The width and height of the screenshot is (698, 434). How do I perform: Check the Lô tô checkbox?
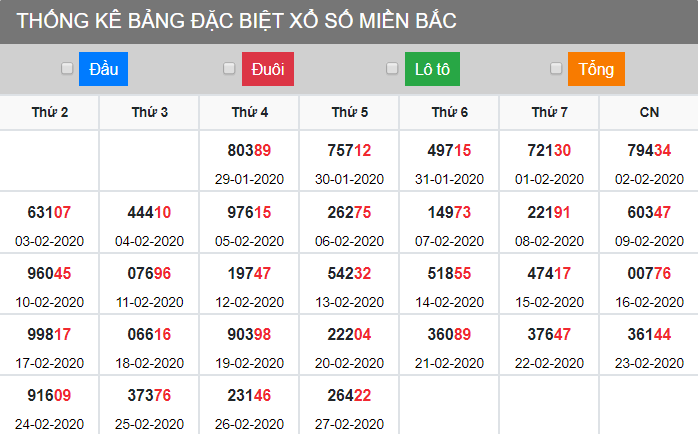coord(392,69)
